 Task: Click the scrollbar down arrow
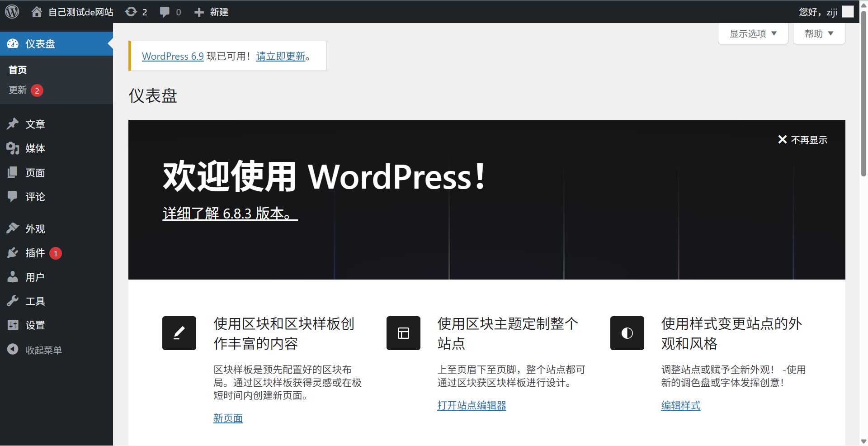863,441
